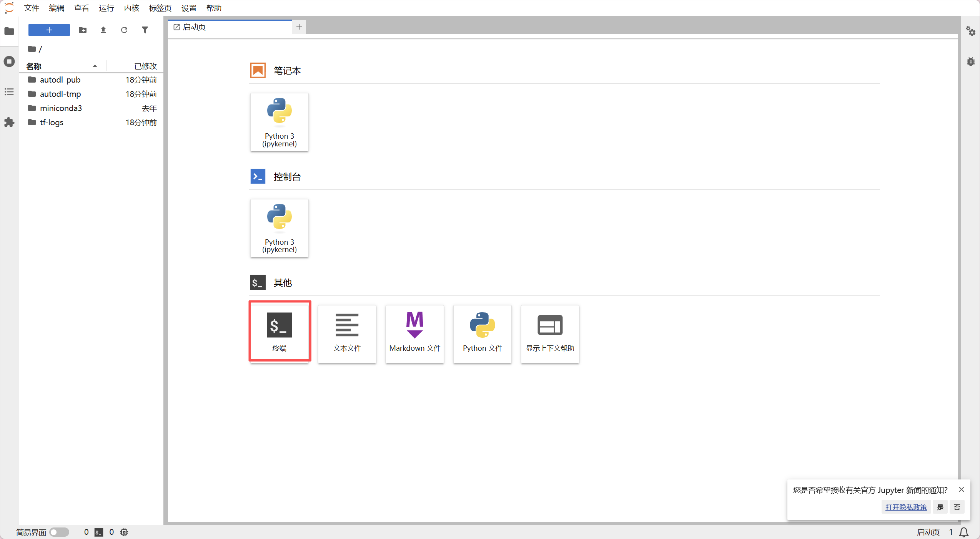The width and height of the screenshot is (980, 539).
Task: Decline Jupyter news notifications with No
Action: [x=957, y=507]
